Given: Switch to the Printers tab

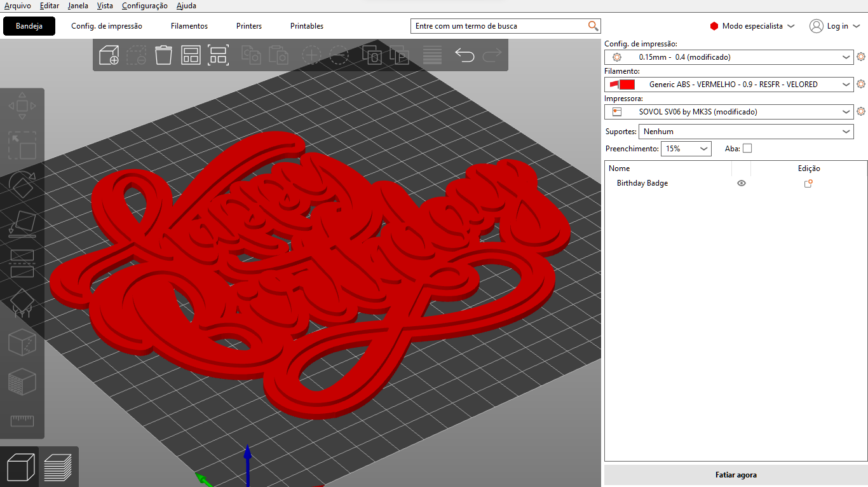Looking at the screenshot, I should (249, 26).
